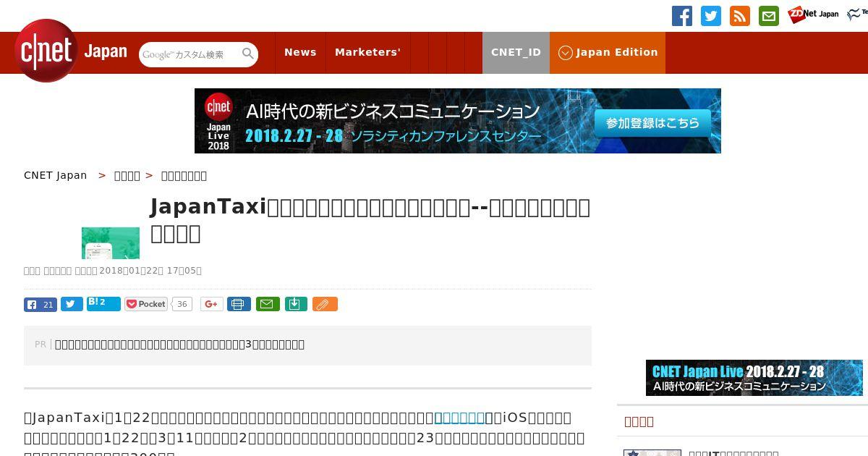The image size is (868, 456).
Task: Open the CNET Japan Live 2018 top banner
Action: coord(458,121)
